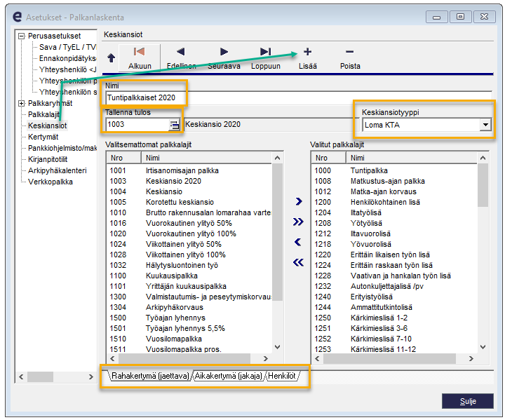Select Palkkalajit in settings tree
This screenshot has width=505, height=420.
pos(43,114)
